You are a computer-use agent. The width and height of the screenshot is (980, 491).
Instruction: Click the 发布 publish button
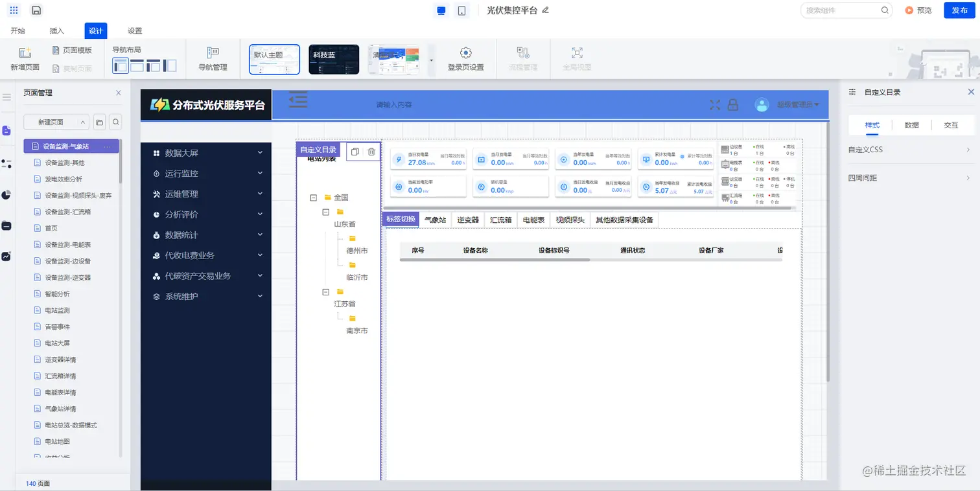(x=959, y=10)
